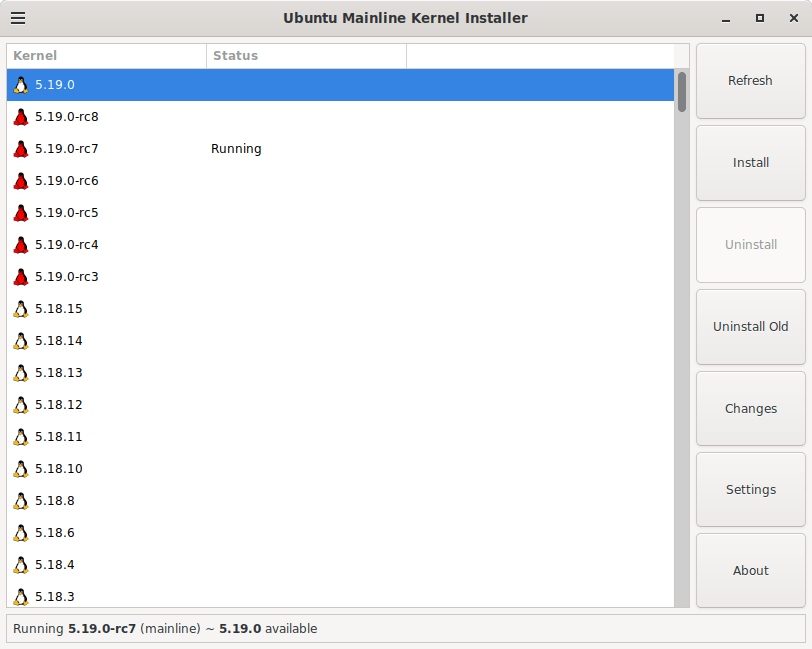Click the red penguin icon for 5.19.0-rc3
The width and height of the screenshot is (812, 649).
point(21,277)
